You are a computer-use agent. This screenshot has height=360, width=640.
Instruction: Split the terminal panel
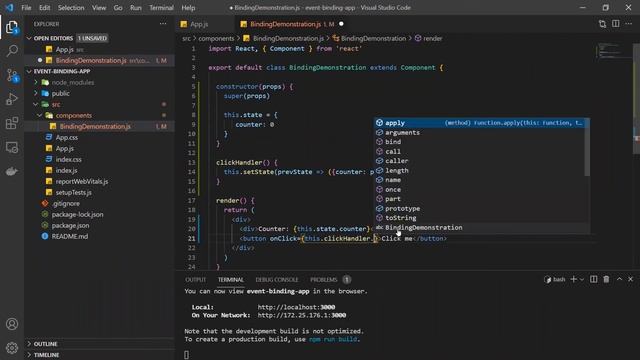click(x=593, y=279)
